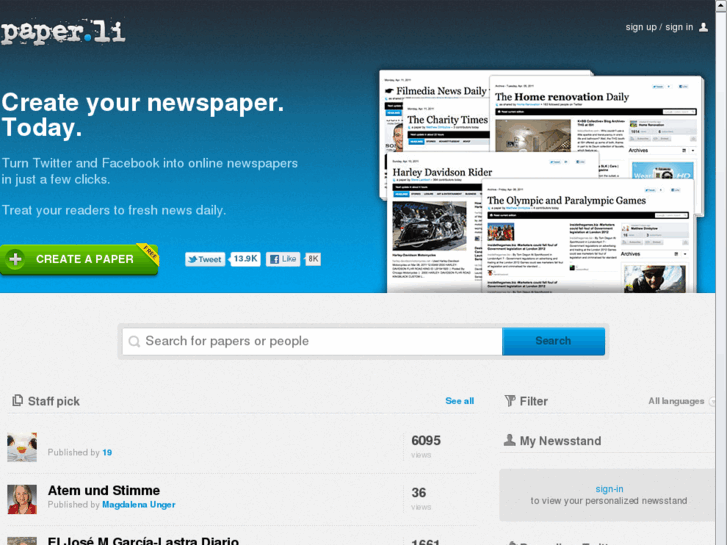Click the 6095 views count
Screen dimensions: 727x545
(426, 441)
